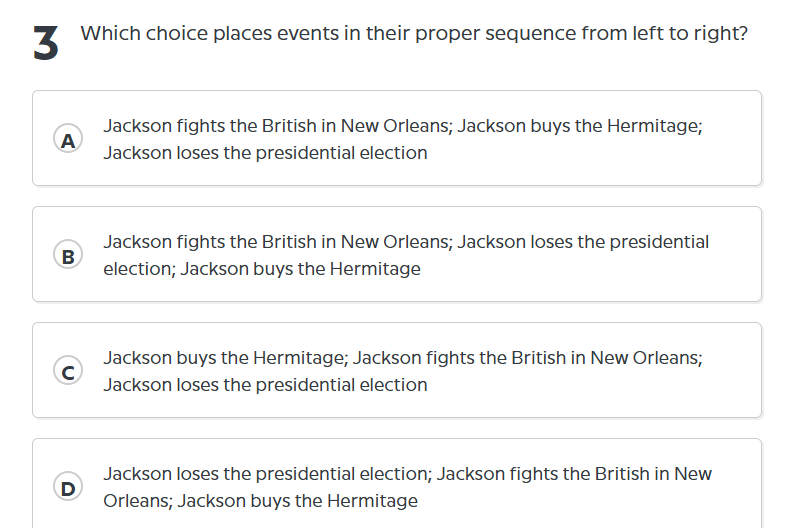Pick the circled D option marker
785x528 pixels.
(x=68, y=488)
